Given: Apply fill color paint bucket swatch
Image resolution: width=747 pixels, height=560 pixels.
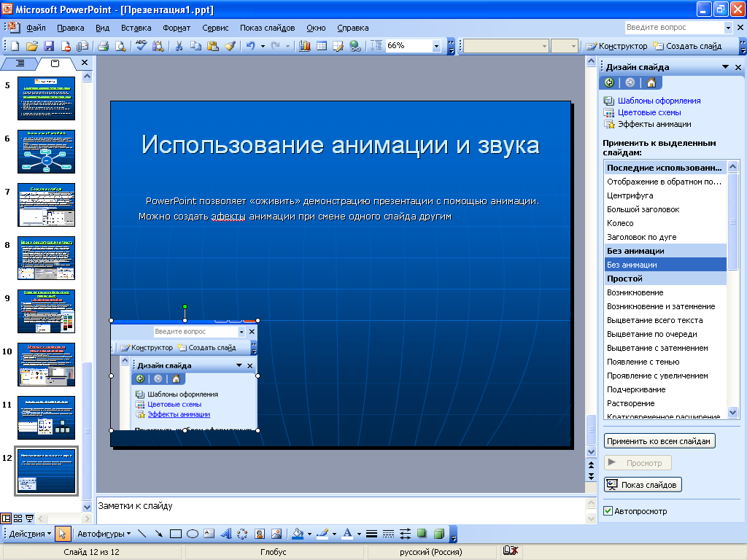Looking at the screenshot, I should click(298, 534).
